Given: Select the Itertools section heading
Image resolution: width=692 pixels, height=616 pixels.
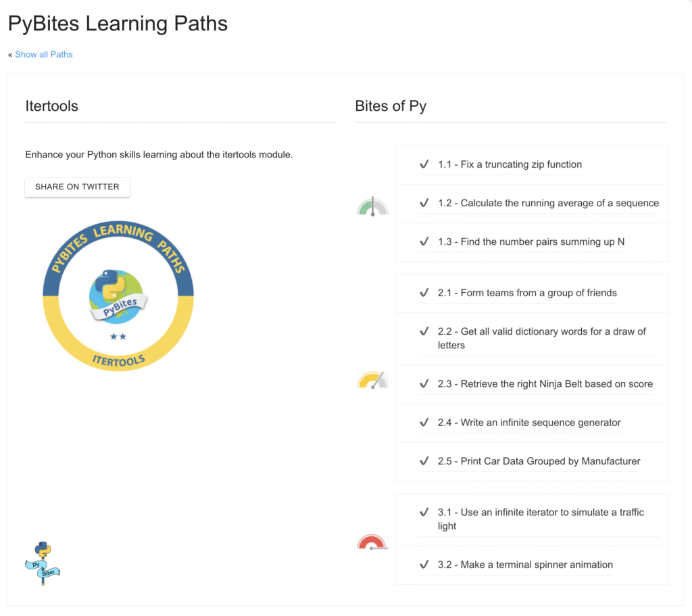Looking at the screenshot, I should click(51, 106).
